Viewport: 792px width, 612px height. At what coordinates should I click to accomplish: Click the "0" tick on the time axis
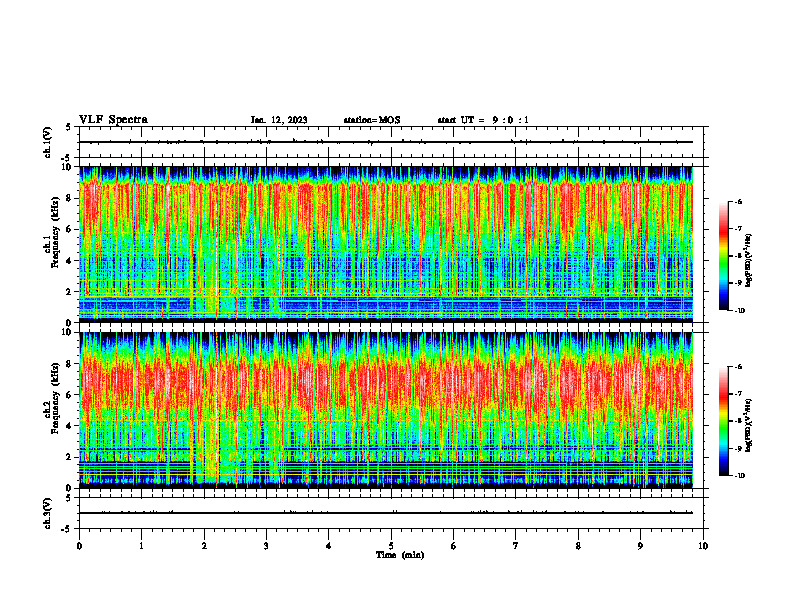click(x=79, y=546)
